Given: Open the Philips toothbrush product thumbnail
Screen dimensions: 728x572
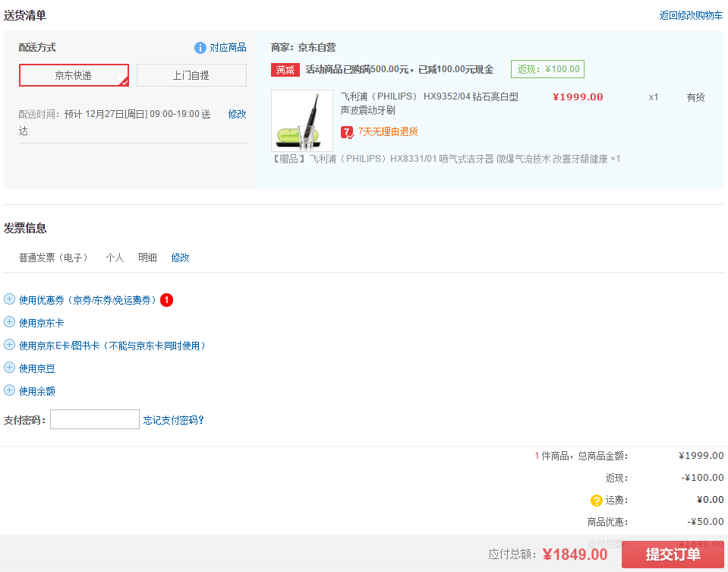Looking at the screenshot, I should point(302,120).
